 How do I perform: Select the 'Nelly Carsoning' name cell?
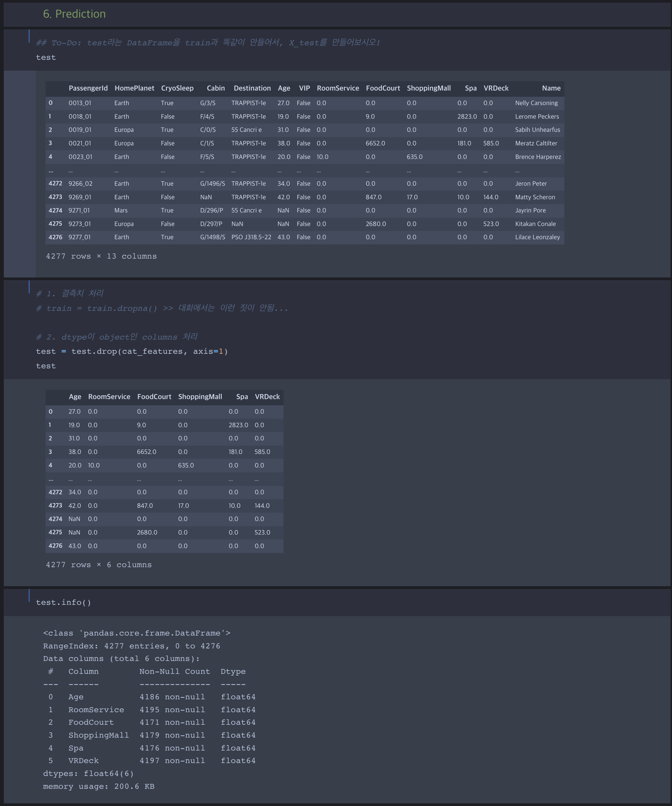[x=536, y=103]
